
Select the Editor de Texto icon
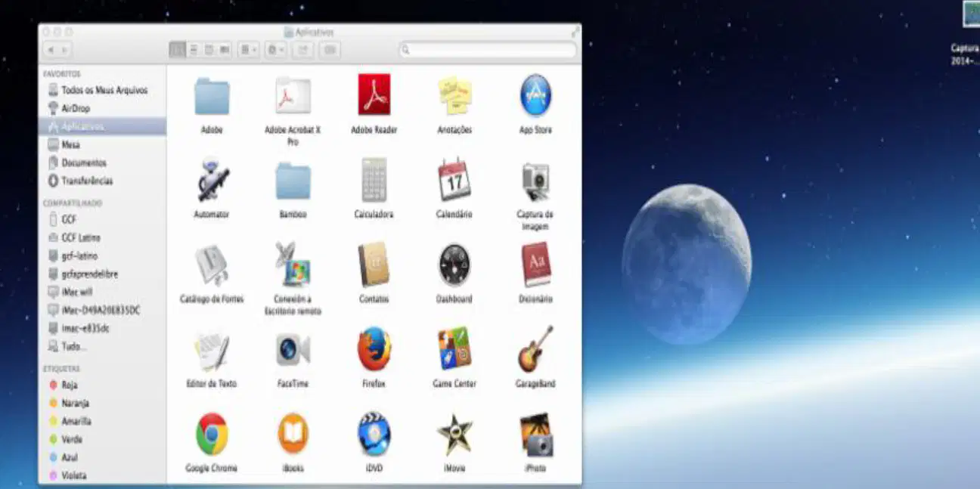coord(212,350)
